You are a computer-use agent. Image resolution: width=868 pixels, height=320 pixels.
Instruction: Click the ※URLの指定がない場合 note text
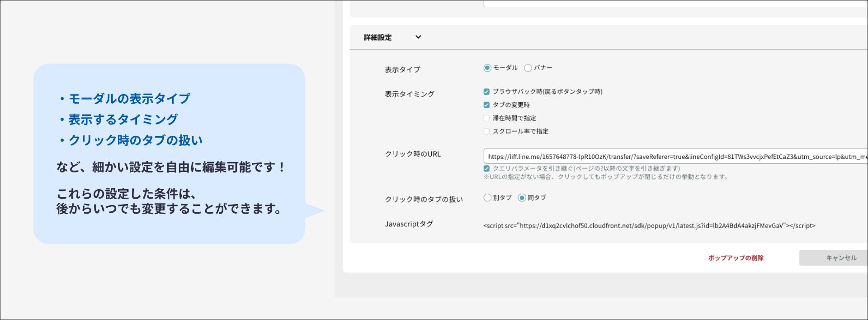606,177
